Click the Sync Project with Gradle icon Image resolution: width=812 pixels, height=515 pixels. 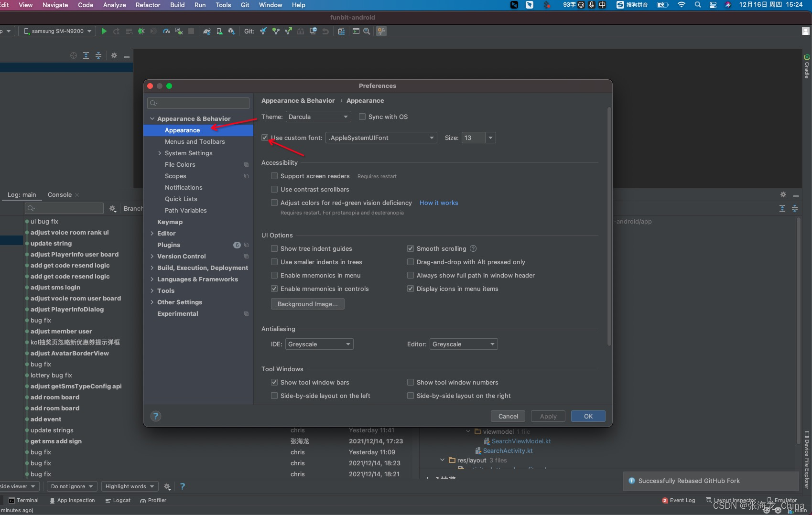click(206, 31)
